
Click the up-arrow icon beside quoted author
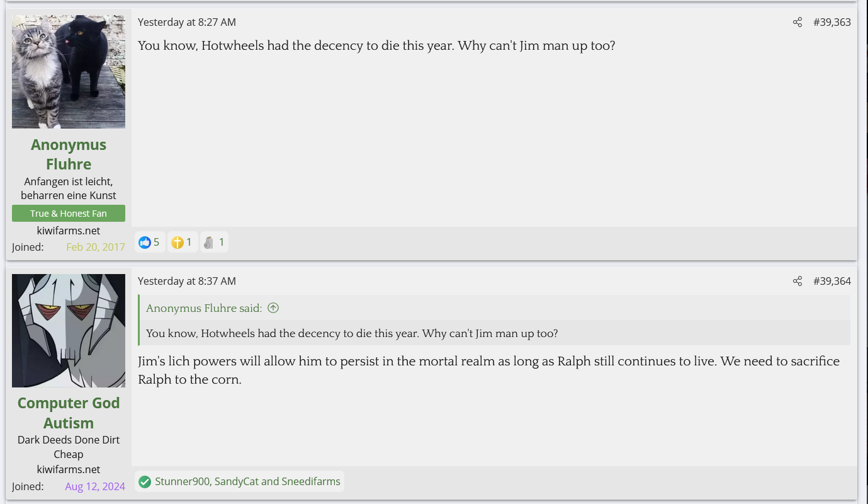click(x=273, y=308)
